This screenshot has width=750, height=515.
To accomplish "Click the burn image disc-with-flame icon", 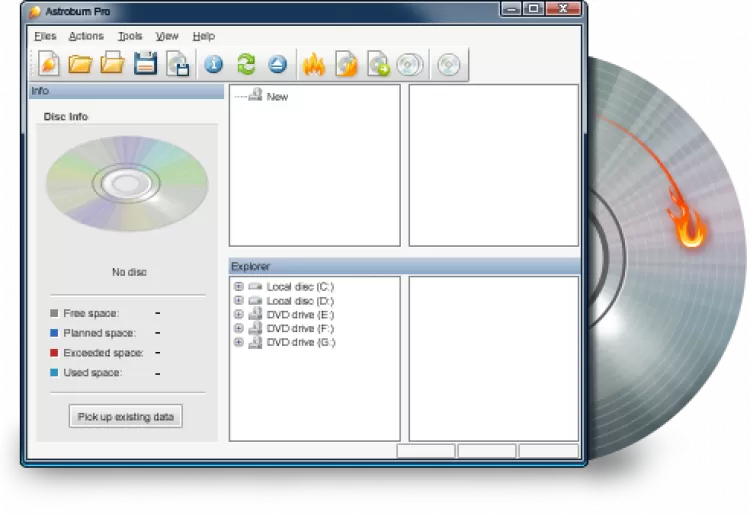I will coord(346,64).
